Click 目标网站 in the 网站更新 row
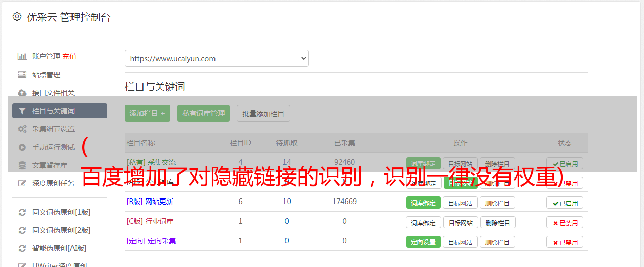Viewport: 644px width, 267px height. click(460, 203)
